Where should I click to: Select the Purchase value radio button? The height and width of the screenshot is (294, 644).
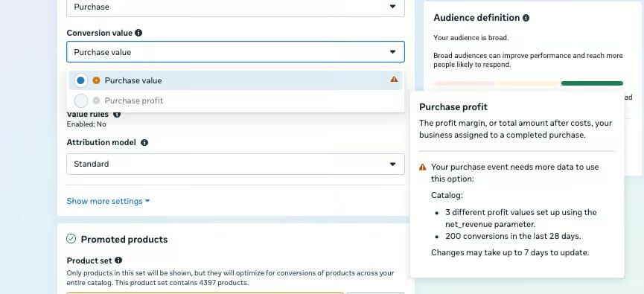tap(81, 80)
